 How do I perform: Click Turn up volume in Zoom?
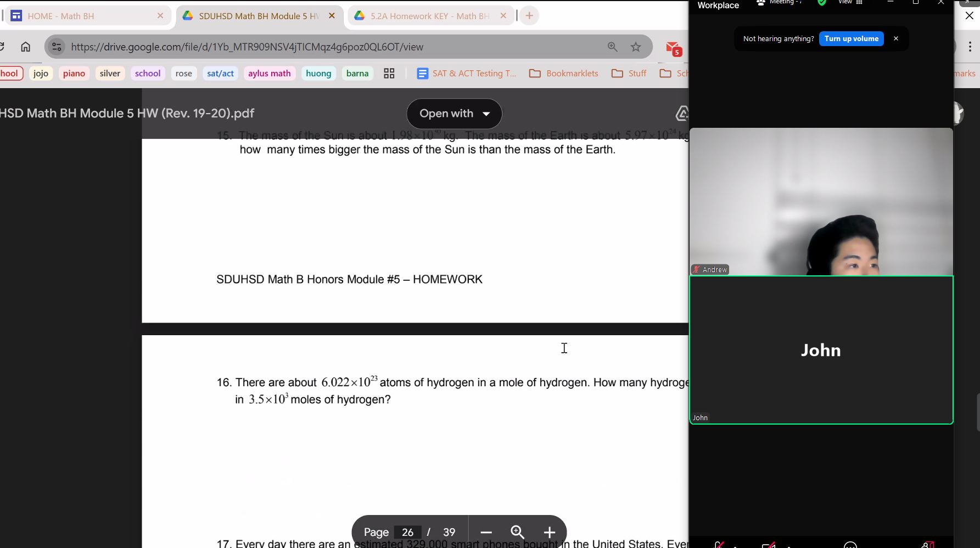point(851,38)
